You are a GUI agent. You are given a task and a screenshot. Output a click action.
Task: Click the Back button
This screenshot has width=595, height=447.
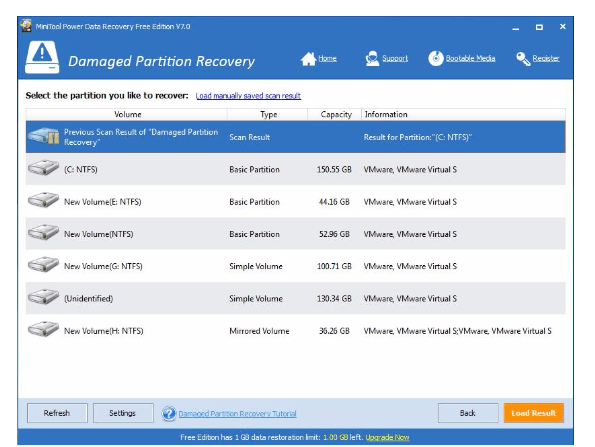tap(468, 413)
